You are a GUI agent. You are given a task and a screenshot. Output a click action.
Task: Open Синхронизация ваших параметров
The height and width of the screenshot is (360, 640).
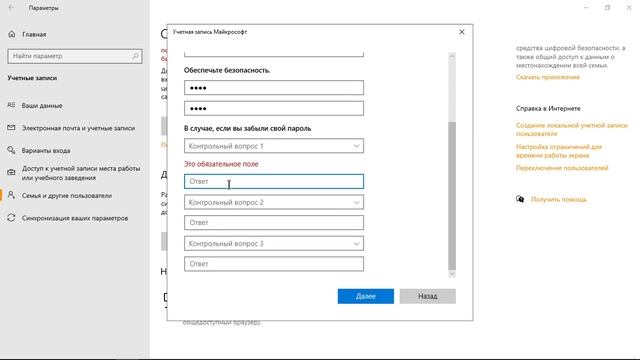[x=75, y=218]
